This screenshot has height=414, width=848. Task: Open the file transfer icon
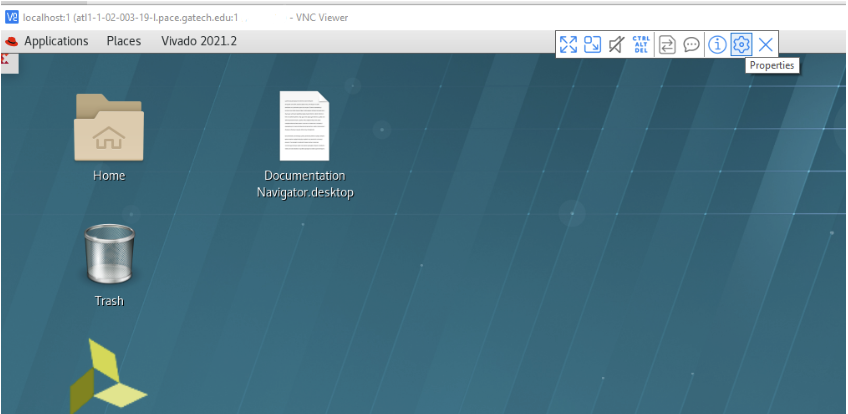pyautogui.click(x=667, y=44)
